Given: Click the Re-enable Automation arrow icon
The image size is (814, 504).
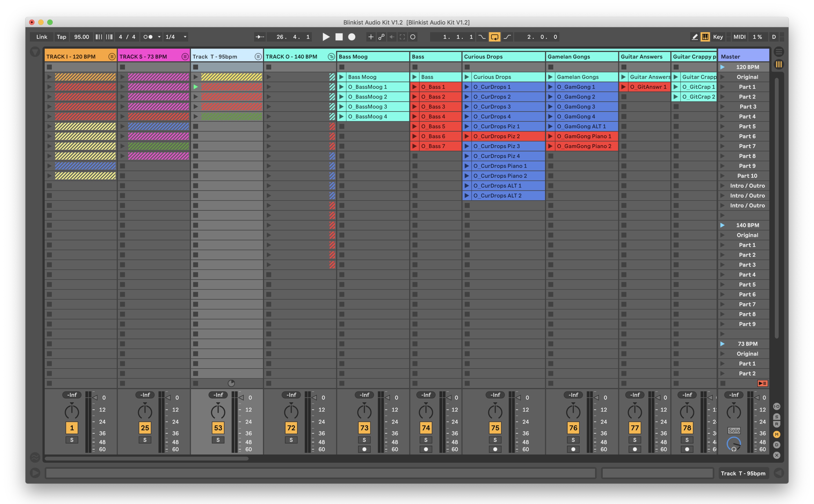Looking at the screenshot, I should click(x=392, y=37).
